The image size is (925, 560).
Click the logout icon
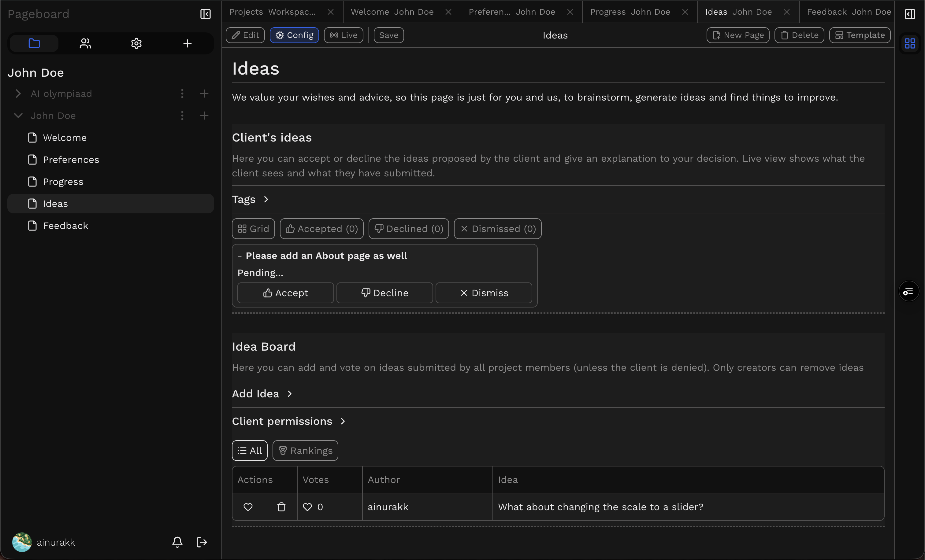click(x=202, y=542)
